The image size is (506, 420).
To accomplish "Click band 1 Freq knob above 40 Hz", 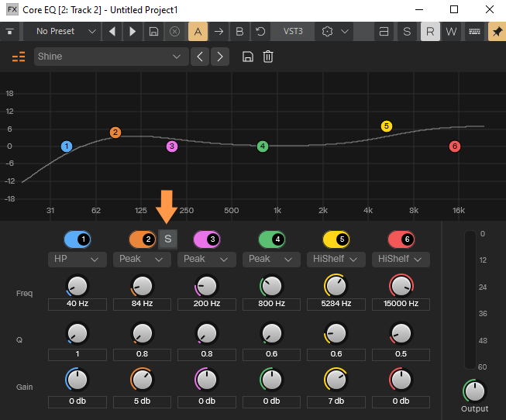I will click(x=77, y=286).
